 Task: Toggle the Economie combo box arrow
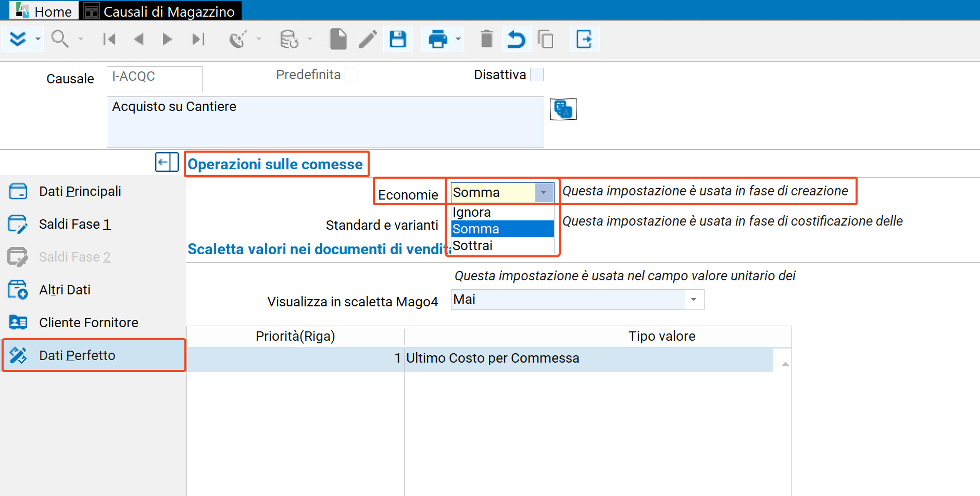pyautogui.click(x=544, y=192)
